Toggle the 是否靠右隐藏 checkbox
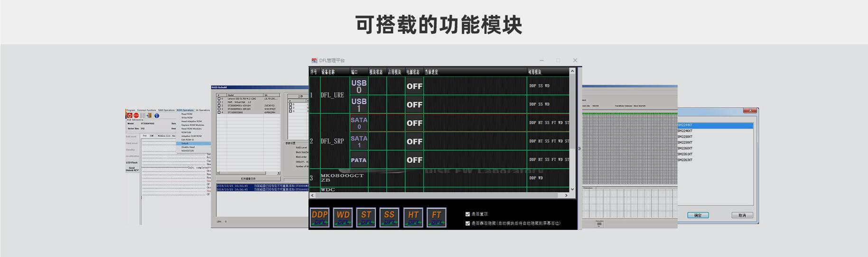Screen dimensions: 868x257 pyautogui.click(x=467, y=223)
